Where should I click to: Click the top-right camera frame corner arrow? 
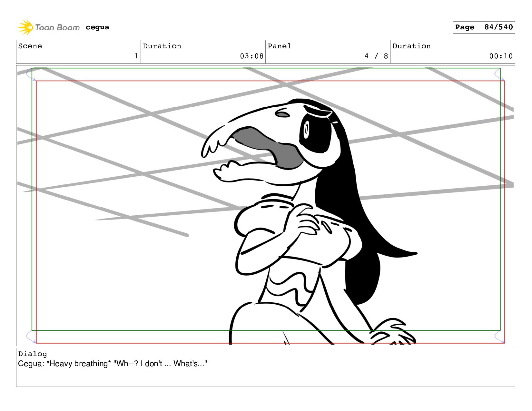point(499,74)
